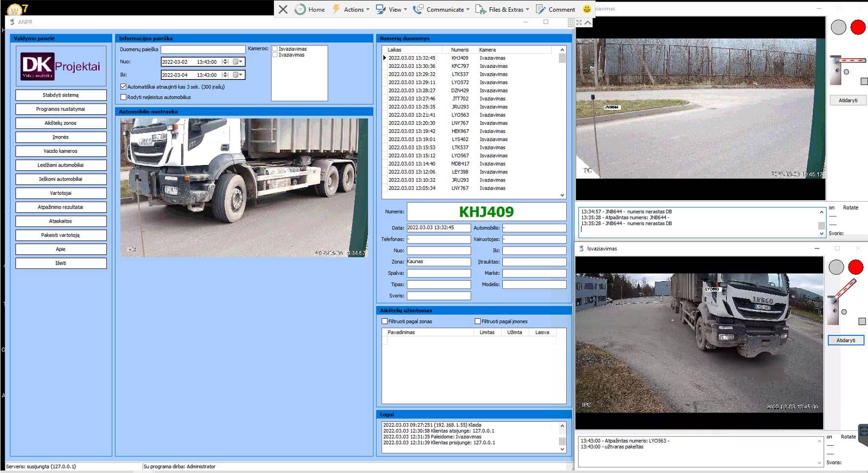Check the Isvaziavimas camera checkbox
The width and height of the screenshot is (868, 473).
275,49
